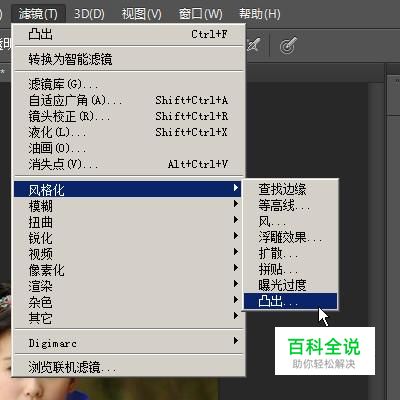Expand the 像素化 submenu
400x400 pixels.
tap(128, 270)
